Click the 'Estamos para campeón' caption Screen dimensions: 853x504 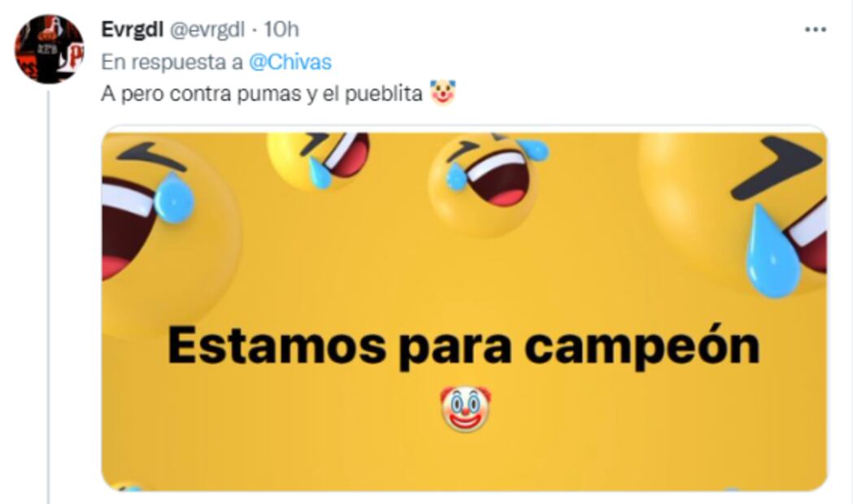(x=464, y=347)
